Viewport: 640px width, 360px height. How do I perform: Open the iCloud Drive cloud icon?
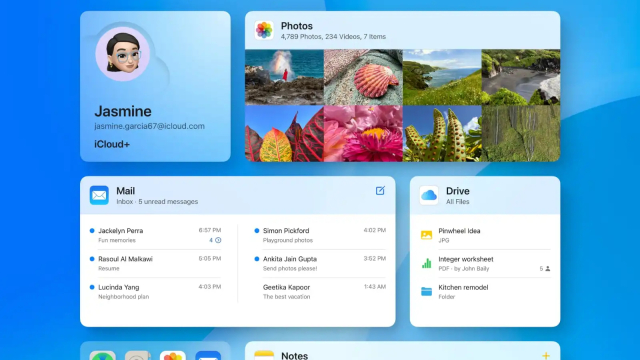[x=429, y=195]
